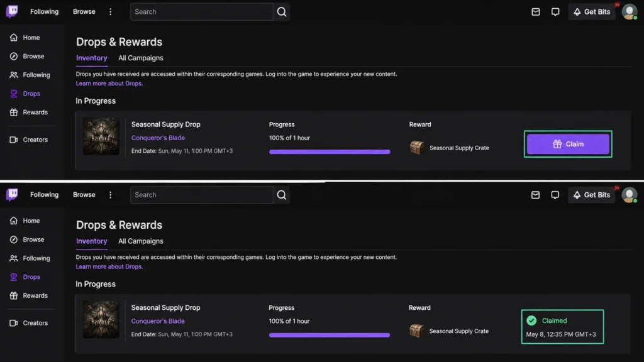
Task: Click End Date text in upper screenshot
Action: pos(182,151)
